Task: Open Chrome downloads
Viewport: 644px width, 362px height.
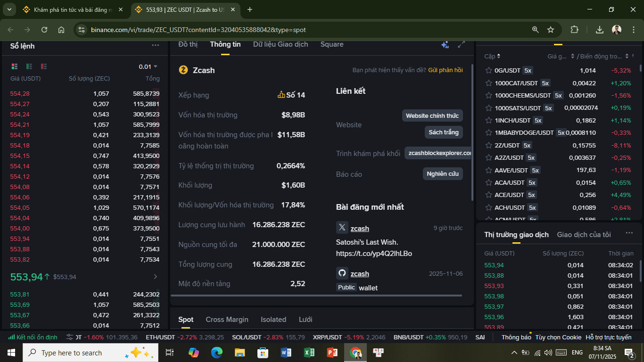Action: (600, 30)
